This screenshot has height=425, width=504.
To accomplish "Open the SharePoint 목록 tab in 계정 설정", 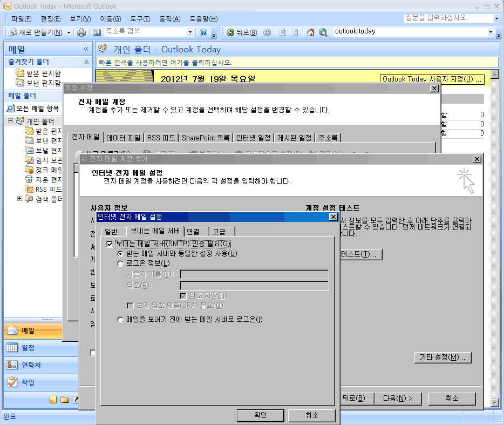I will pos(206,138).
